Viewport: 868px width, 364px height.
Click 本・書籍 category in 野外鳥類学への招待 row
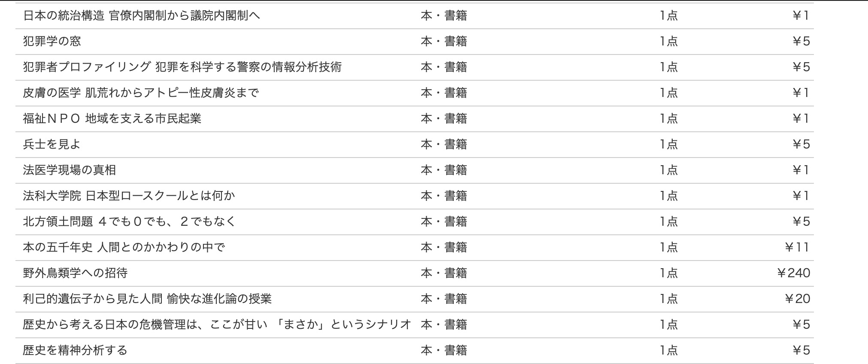[x=444, y=273]
